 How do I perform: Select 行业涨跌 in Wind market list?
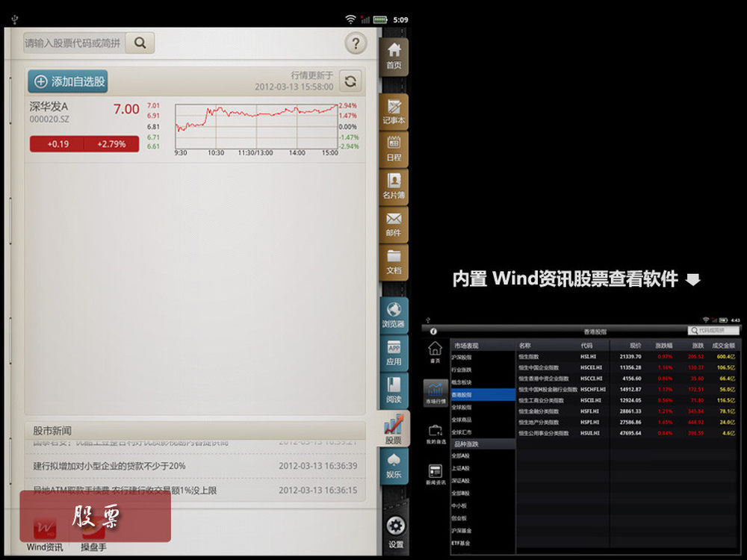point(461,370)
